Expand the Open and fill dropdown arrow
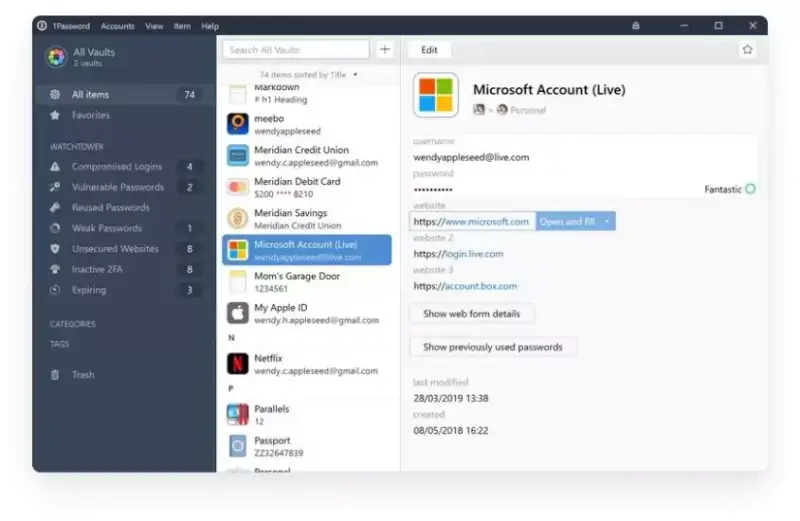 (x=607, y=221)
